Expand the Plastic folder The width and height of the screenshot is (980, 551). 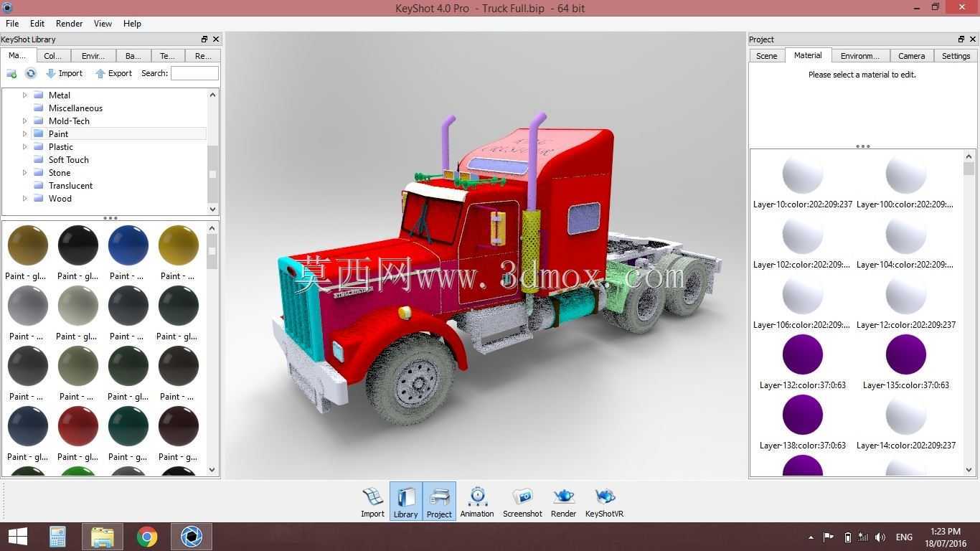(x=24, y=146)
